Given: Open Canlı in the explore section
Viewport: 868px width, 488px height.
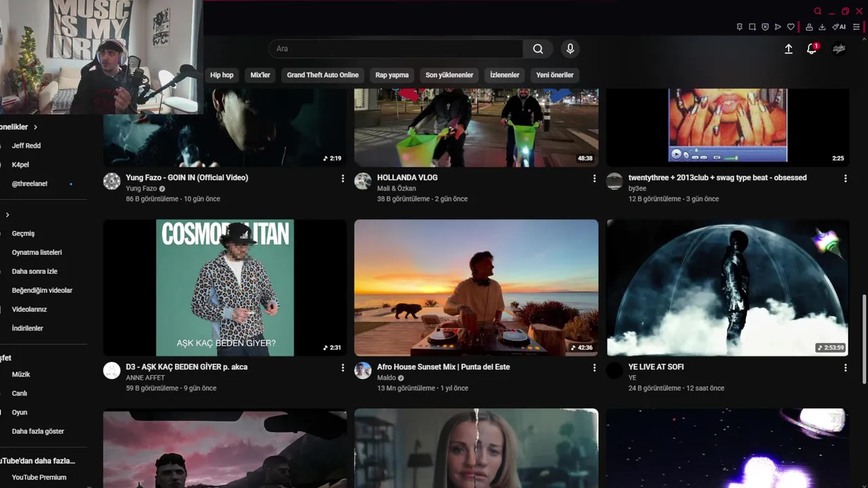Looking at the screenshot, I should click(20, 393).
